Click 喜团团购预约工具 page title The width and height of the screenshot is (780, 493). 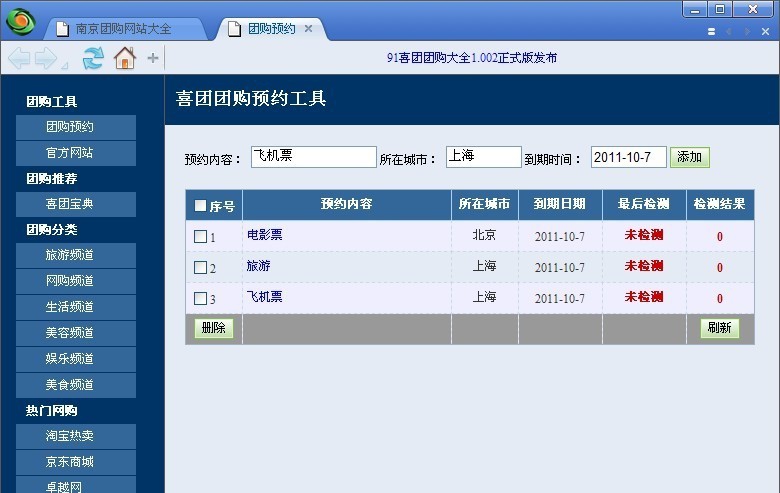(251, 99)
